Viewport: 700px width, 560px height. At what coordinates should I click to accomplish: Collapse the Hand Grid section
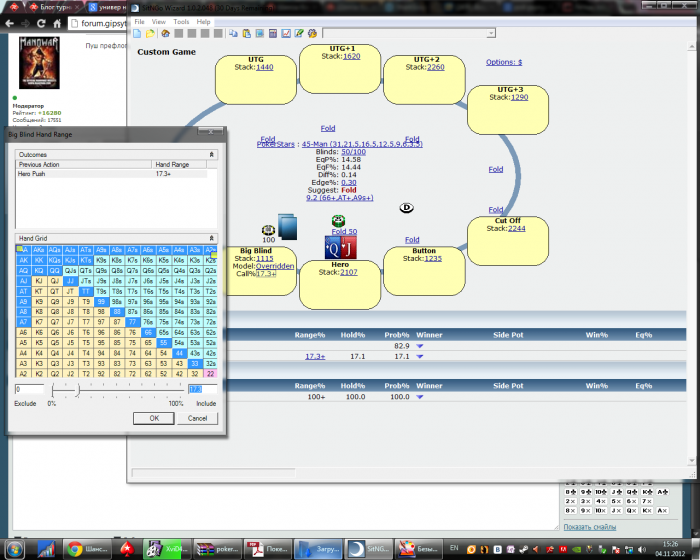click(211, 238)
